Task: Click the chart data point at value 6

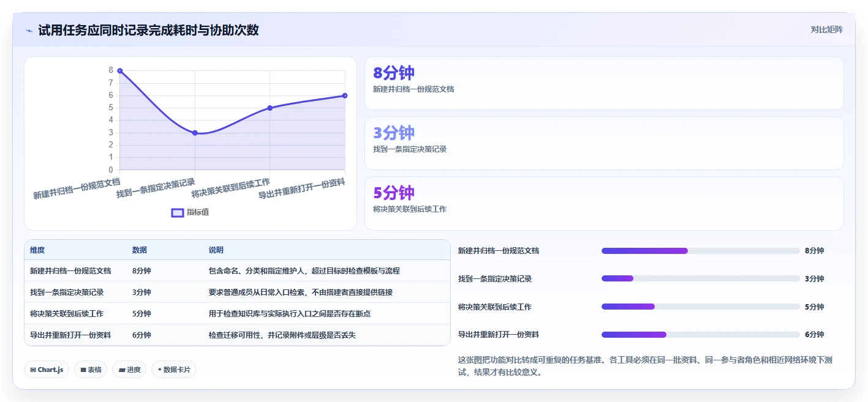Action: pos(345,95)
